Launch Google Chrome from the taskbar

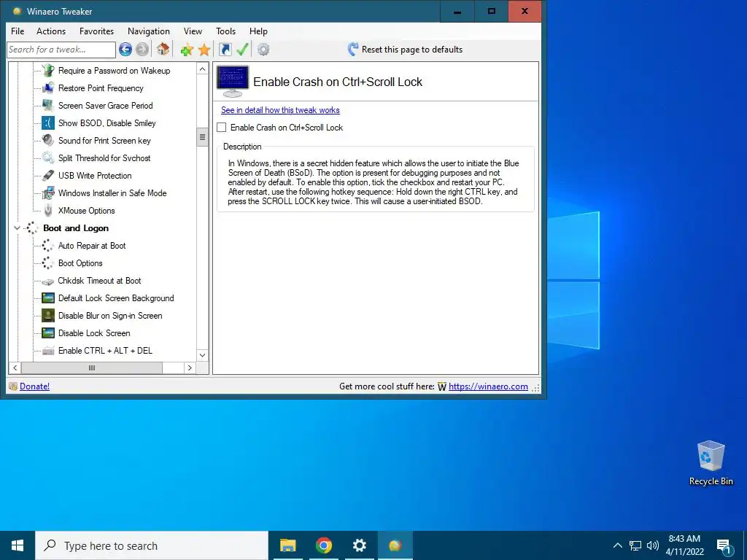(323, 545)
